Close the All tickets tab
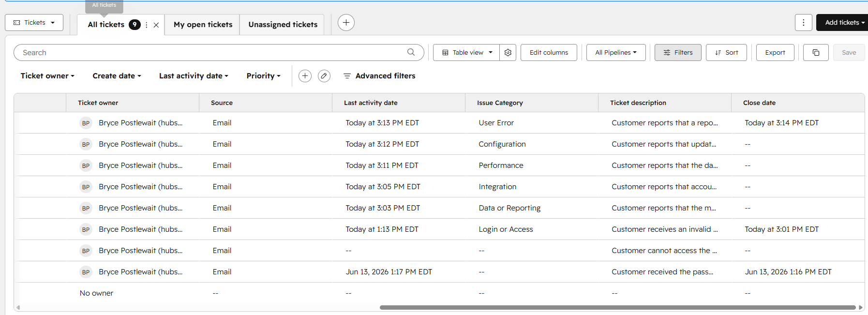This screenshot has width=868, height=315. point(156,25)
